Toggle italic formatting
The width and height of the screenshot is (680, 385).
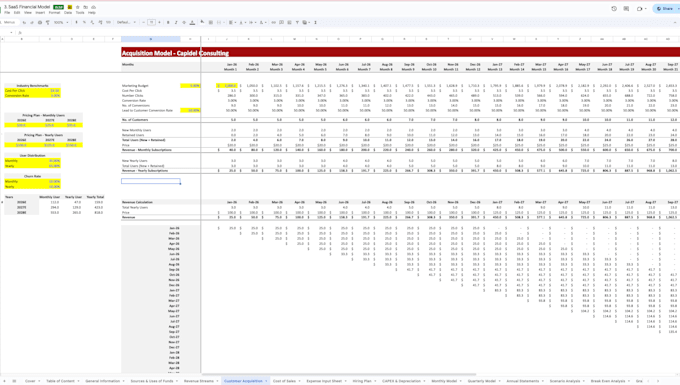pos(176,22)
